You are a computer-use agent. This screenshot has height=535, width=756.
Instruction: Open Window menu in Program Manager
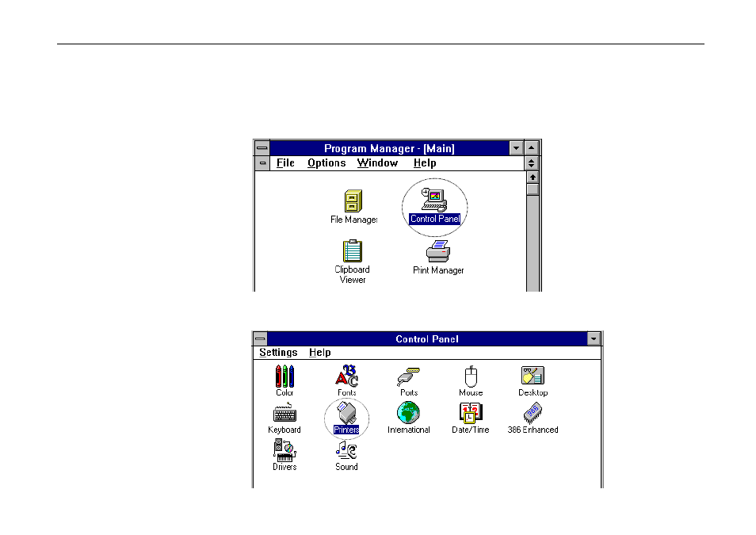tap(377, 163)
